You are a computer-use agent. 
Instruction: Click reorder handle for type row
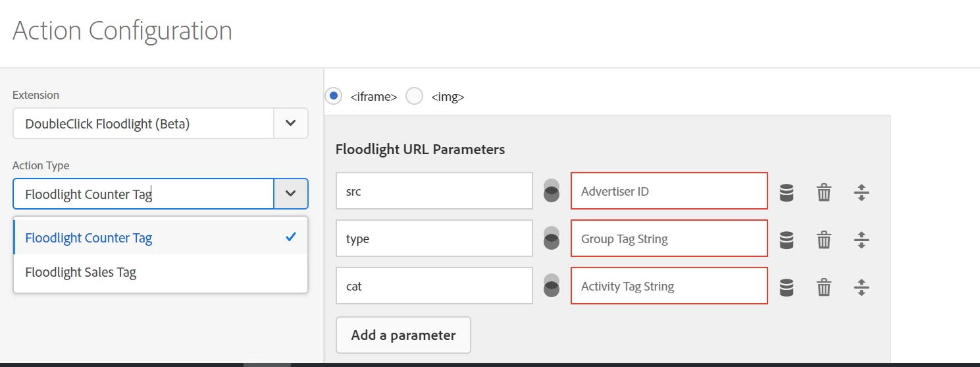click(862, 239)
